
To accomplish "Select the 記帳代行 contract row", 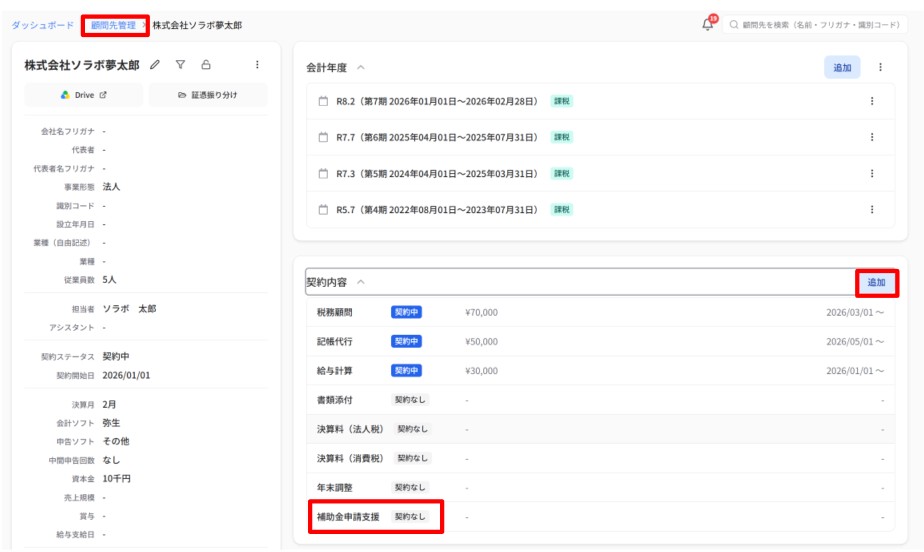I will pyautogui.click(x=600, y=342).
